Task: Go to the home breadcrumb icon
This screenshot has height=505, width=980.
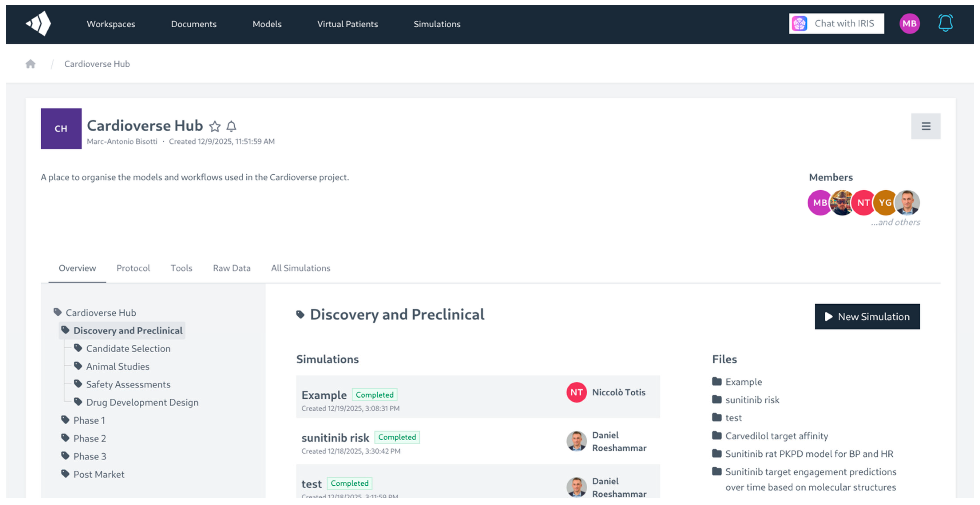Action: (x=31, y=64)
